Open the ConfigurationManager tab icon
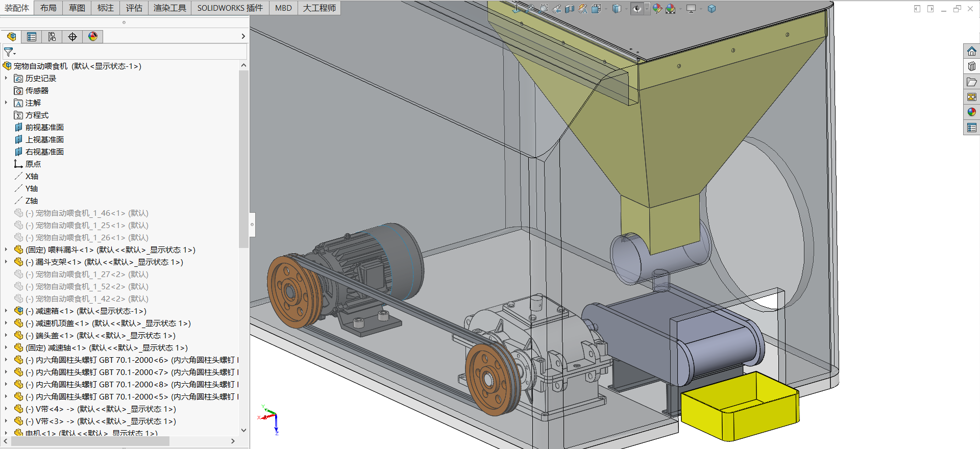The width and height of the screenshot is (980, 449). coord(52,37)
